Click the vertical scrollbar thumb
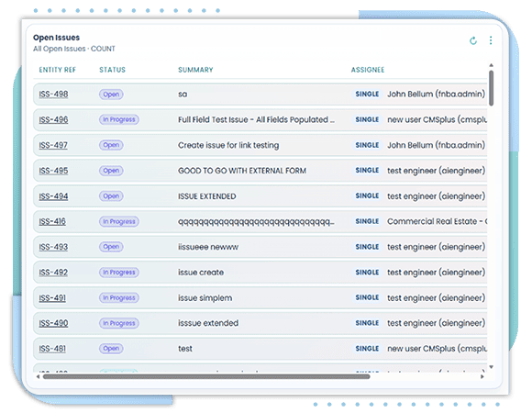The height and width of the screenshot is (413, 532). coord(491,88)
